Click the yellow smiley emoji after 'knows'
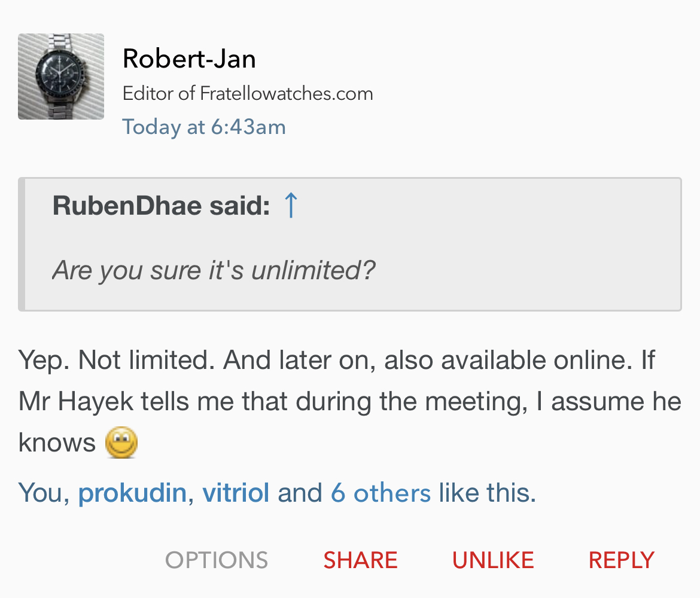 pos(121,443)
